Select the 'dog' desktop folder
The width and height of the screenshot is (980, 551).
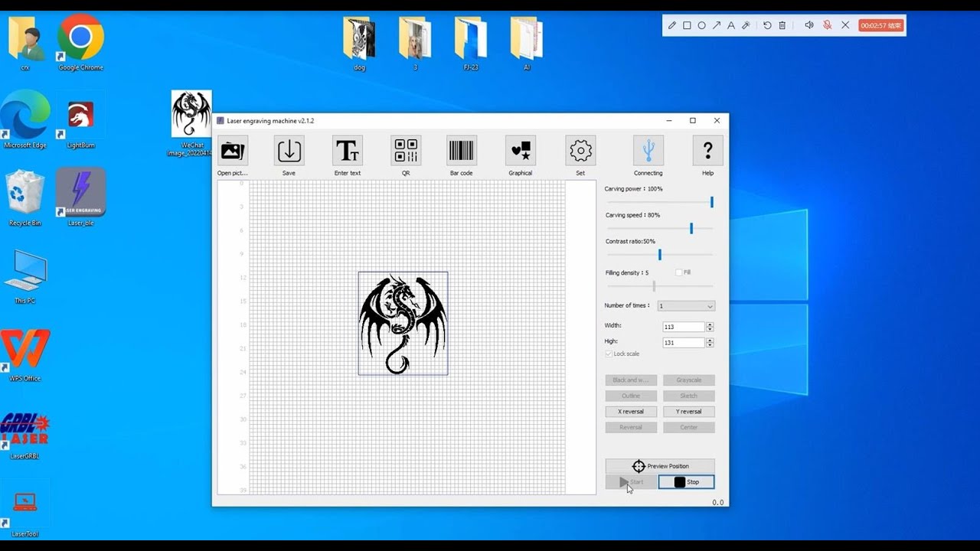[360, 44]
